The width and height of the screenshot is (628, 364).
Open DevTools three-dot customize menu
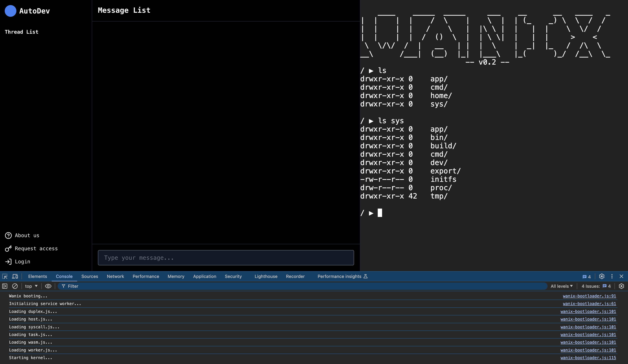click(x=612, y=276)
